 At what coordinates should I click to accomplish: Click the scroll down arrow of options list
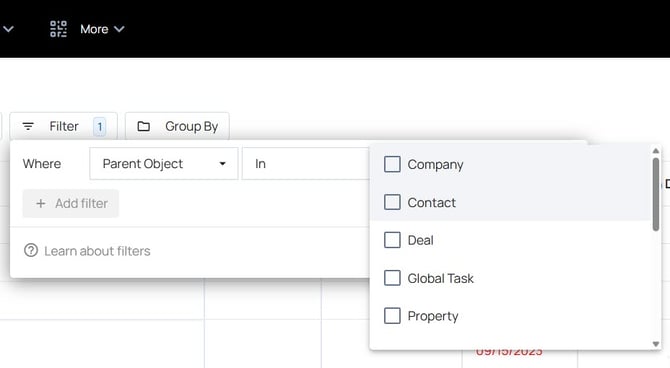(x=656, y=344)
